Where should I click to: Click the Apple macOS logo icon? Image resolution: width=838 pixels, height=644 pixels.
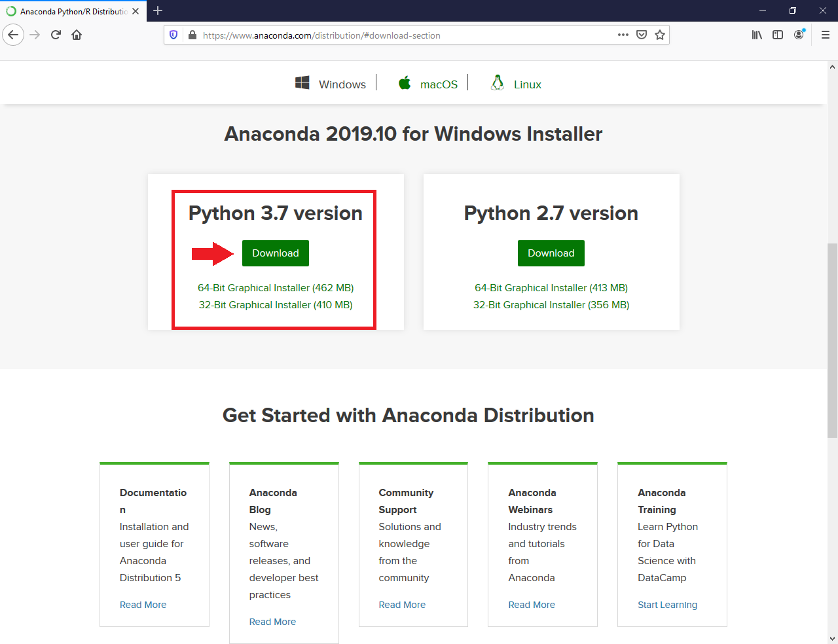click(x=405, y=83)
